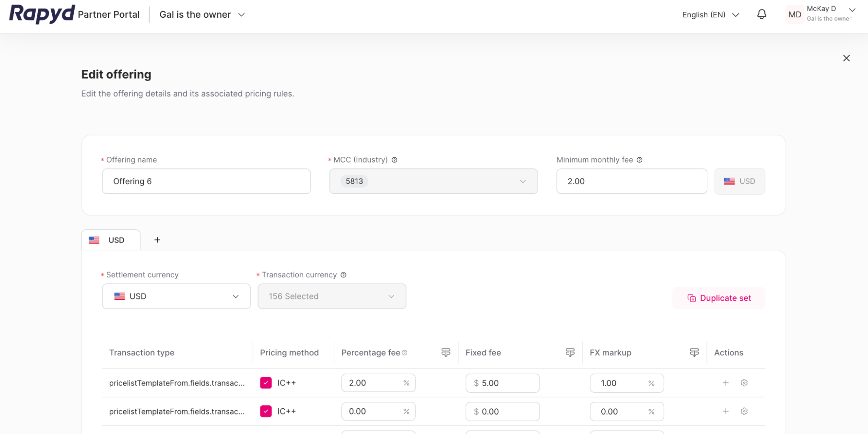The height and width of the screenshot is (434, 868).
Task: Open the Settlement currency USD dropdown
Action: tap(176, 296)
